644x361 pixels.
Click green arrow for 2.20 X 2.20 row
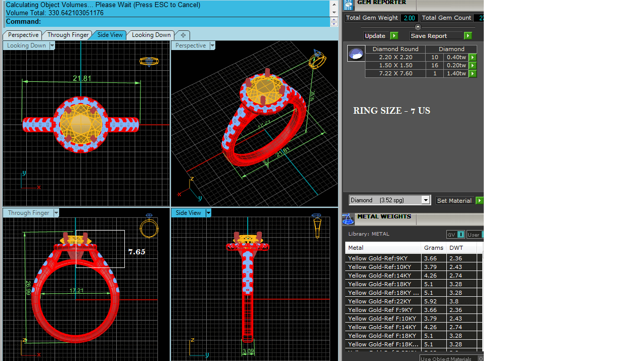pos(473,58)
